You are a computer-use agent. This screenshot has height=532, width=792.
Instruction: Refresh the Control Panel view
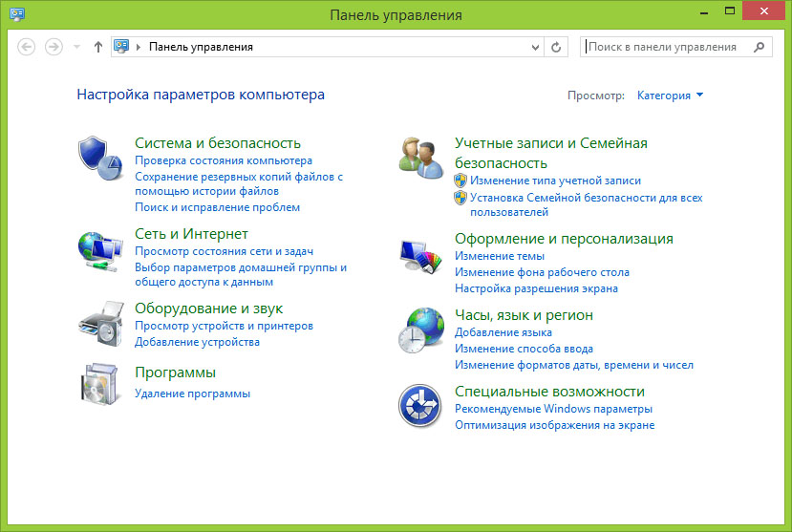[556, 47]
